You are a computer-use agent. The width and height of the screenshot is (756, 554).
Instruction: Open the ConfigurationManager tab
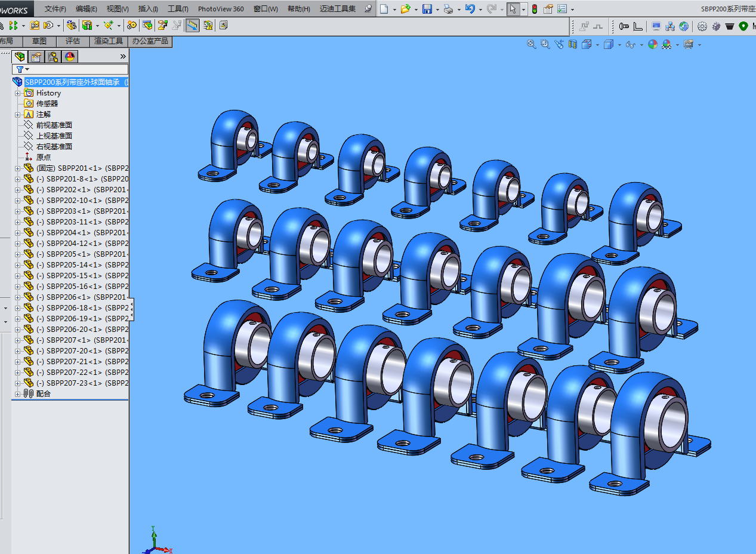[x=53, y=57]
